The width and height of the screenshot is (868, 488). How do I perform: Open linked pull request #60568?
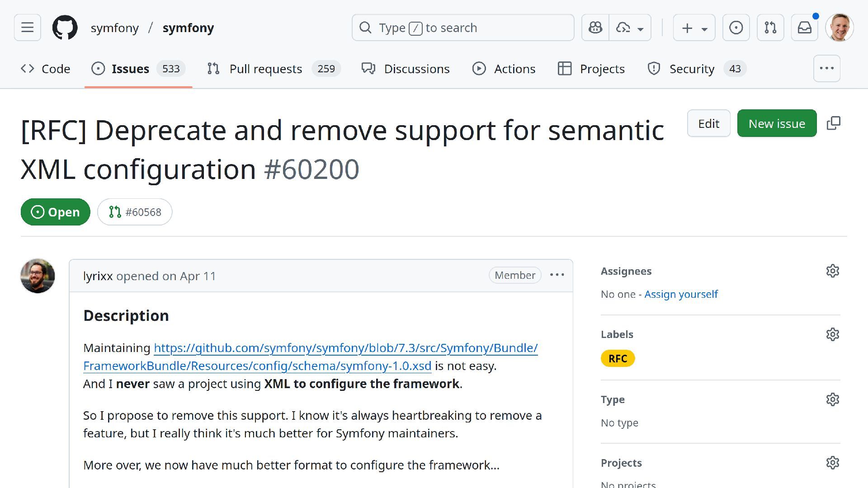pyautogui.click(x=135, y=212)
